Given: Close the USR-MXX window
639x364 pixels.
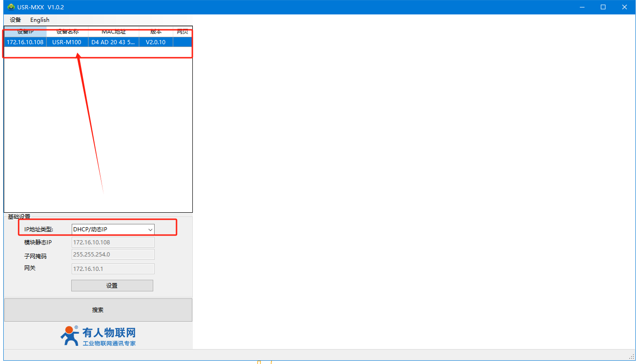Looking at the screenshot, I should pos(625,7).
